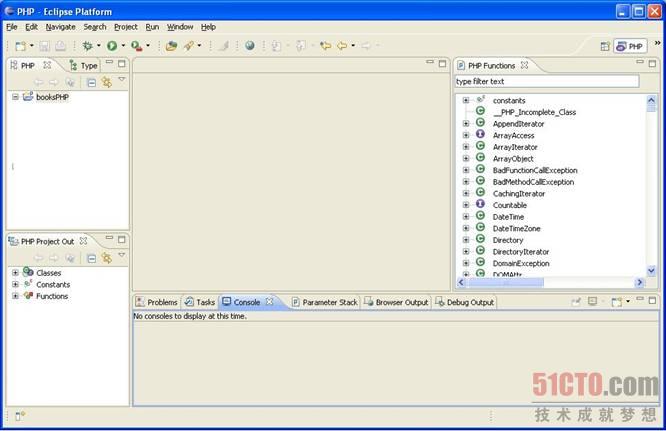Open the PHP Explorer view menu triangle
Viewport: 666px width, 431px height.
point(122,79)
